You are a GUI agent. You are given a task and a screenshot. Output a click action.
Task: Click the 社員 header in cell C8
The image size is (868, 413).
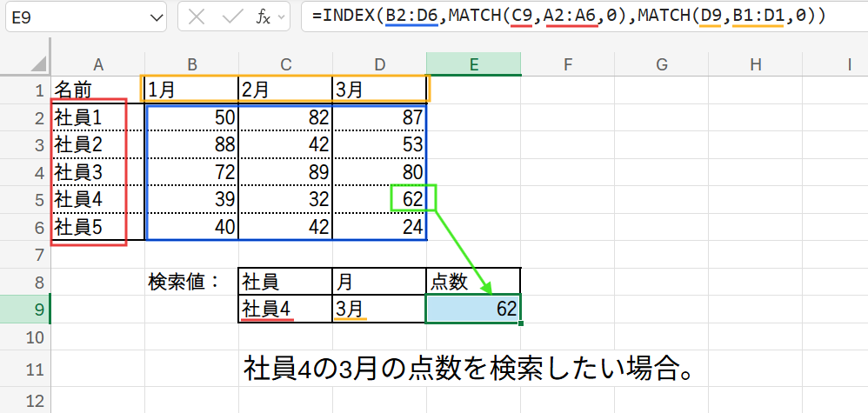tap(285, 282)
